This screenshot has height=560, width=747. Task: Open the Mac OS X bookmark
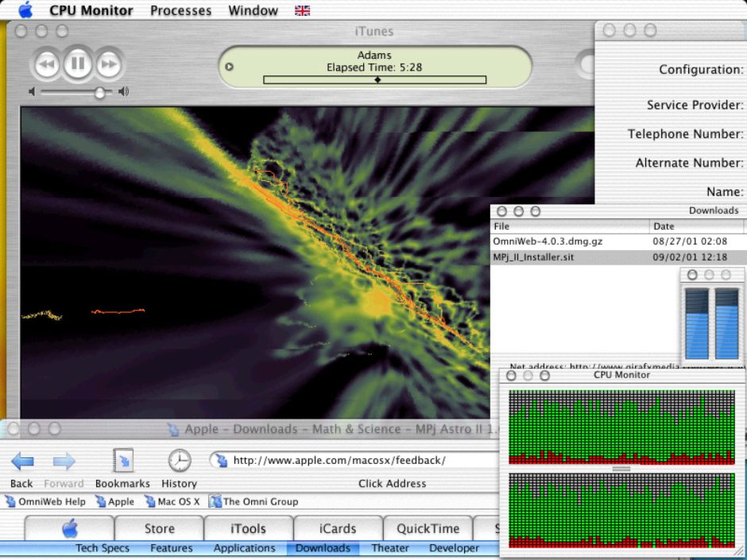click(172, 501)
